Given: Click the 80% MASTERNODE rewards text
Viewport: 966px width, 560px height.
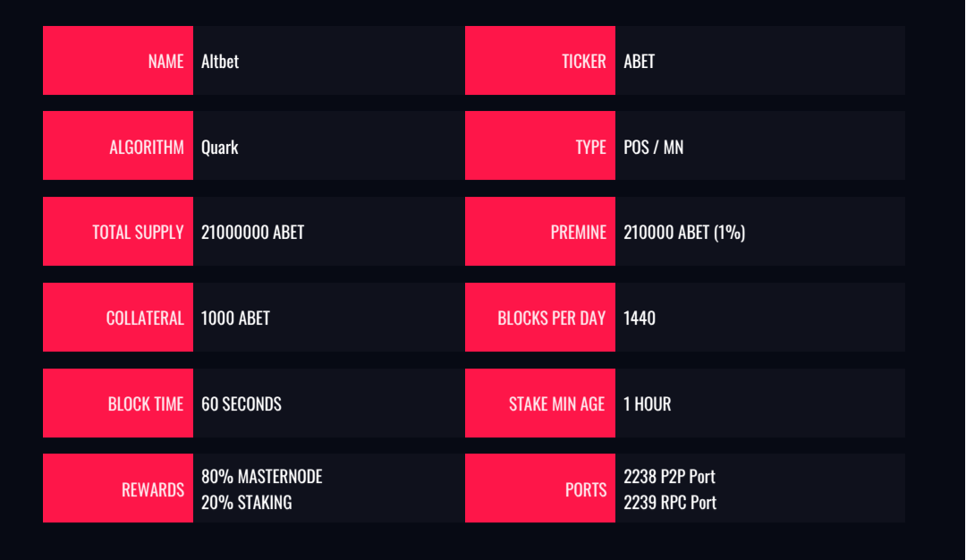Looking at the screenshot, I should point(262,476).
